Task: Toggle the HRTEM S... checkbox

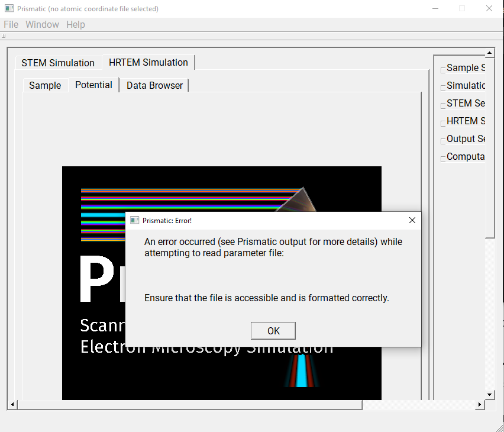Action: [x=443, y=123]
